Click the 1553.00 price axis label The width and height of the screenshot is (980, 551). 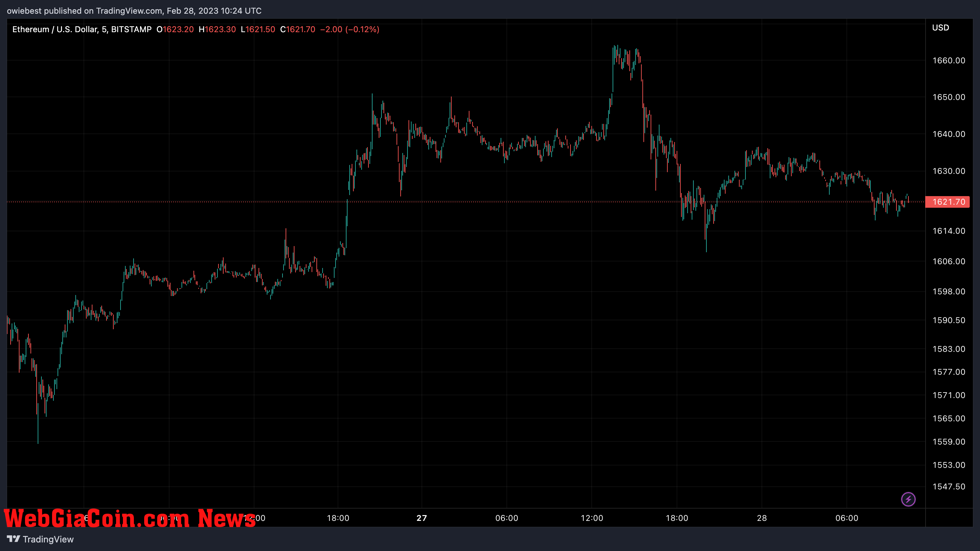click(x=949, y=465)
